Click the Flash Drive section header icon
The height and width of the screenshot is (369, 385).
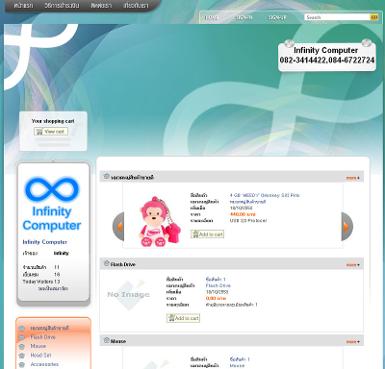coord(106,263)
